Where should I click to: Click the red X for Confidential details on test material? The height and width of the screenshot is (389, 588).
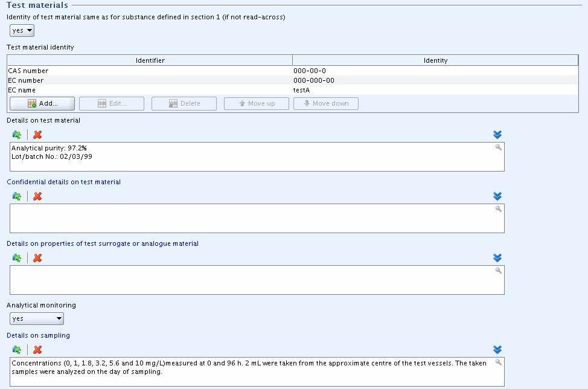(x=37, y=196)
